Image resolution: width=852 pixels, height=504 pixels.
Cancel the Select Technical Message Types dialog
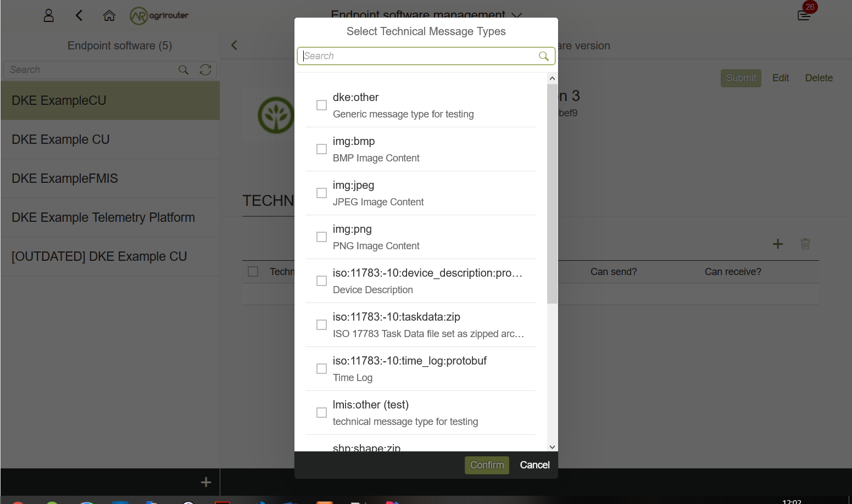click(534, 464)
